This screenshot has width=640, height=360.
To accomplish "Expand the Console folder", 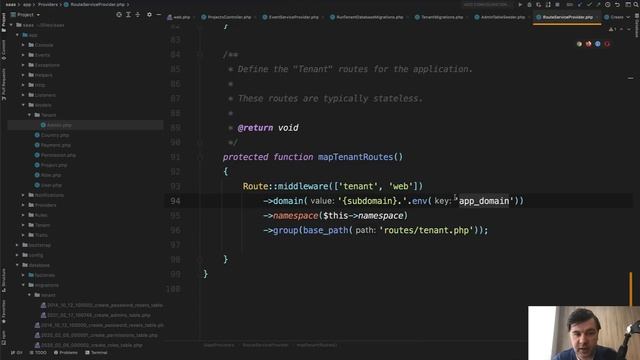I will click(23, 45).
